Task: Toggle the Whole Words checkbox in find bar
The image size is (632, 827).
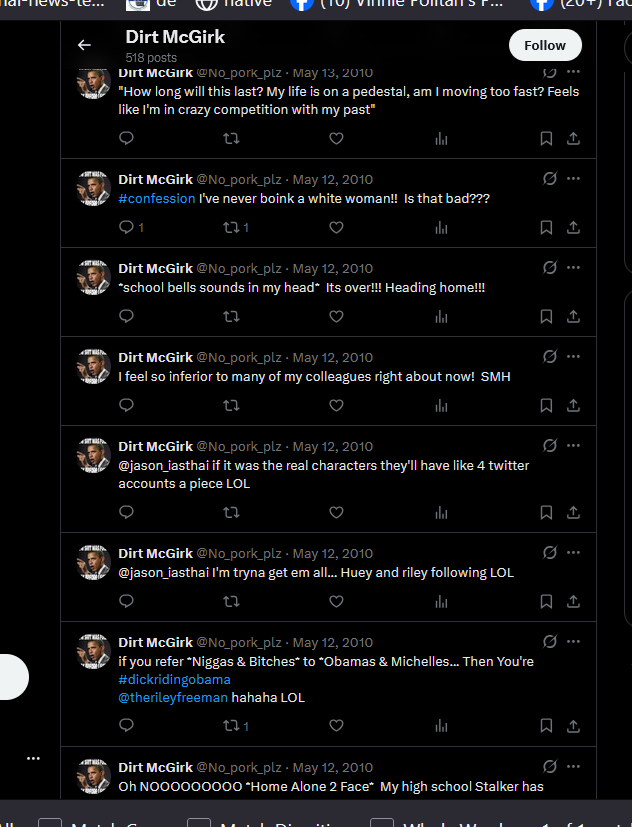Action: coord(382,823)
